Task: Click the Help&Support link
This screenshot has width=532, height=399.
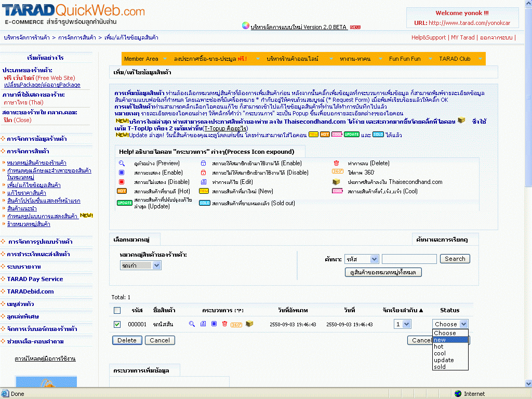Action: [x=428, y=37]
